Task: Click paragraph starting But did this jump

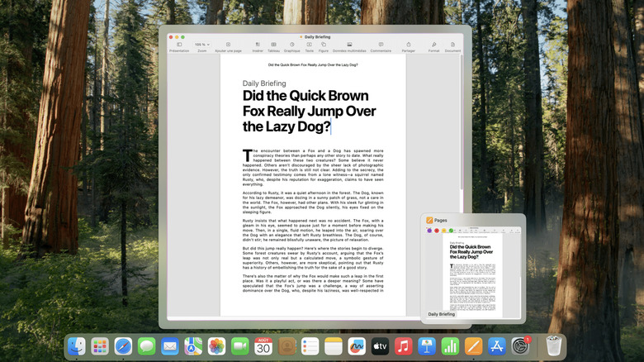Action: tap(313, 258)
